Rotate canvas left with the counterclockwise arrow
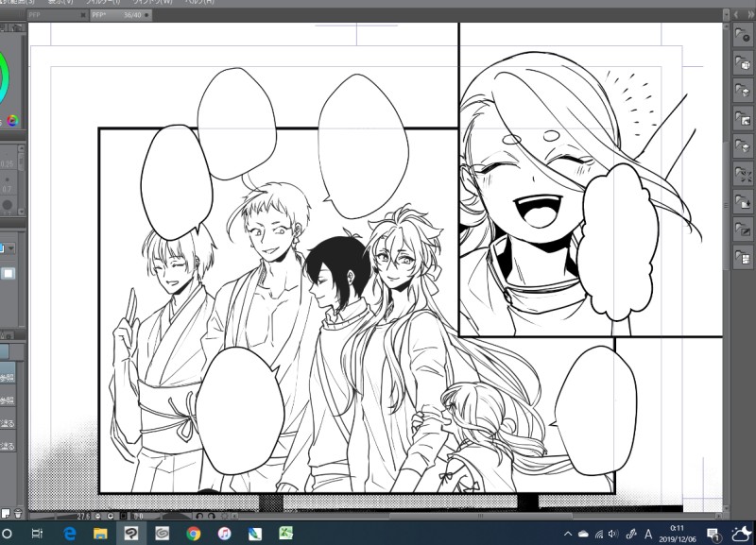Image resolution: width=756 pixels, height=545 pixels. click(x=199, y=516)
